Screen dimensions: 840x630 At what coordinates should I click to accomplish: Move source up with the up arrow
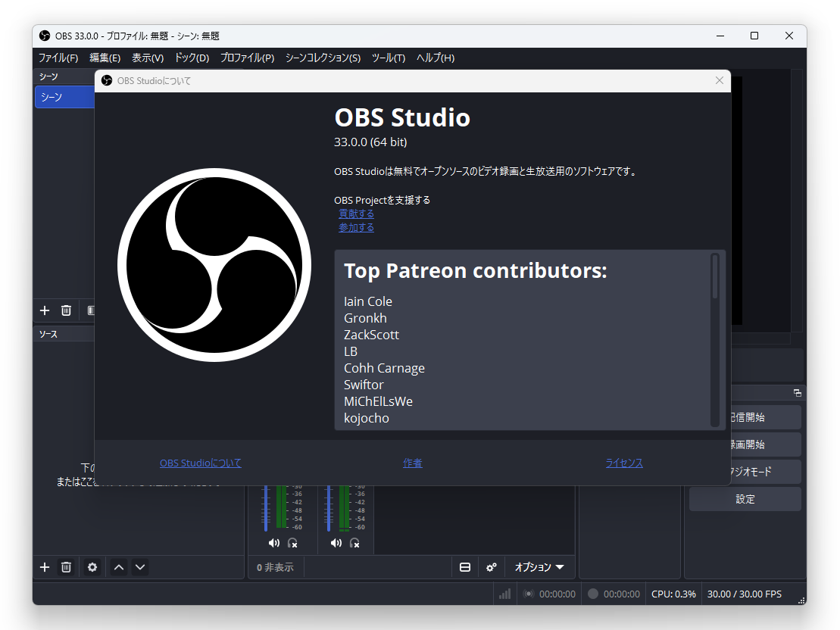coord(119,567)
